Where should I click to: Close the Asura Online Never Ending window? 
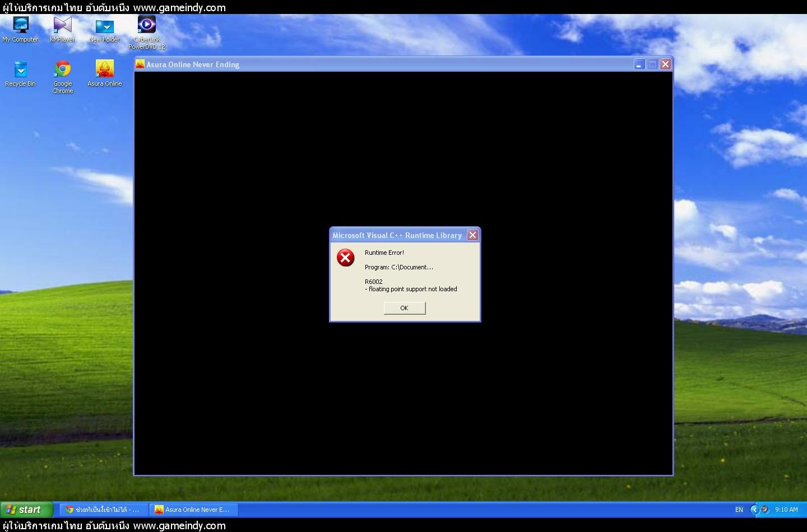pyautogui.click(x=665, y=64)
